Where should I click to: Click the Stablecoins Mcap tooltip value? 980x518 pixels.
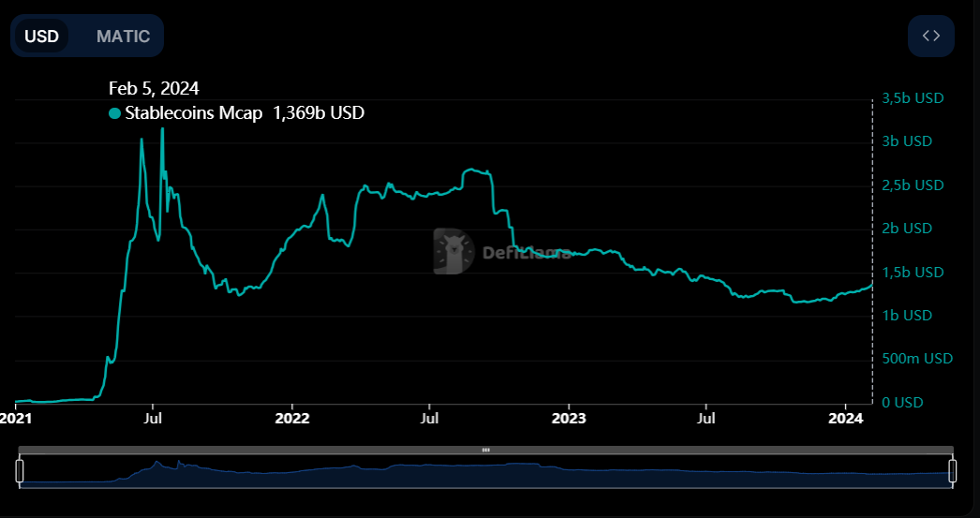pos(319,113)
